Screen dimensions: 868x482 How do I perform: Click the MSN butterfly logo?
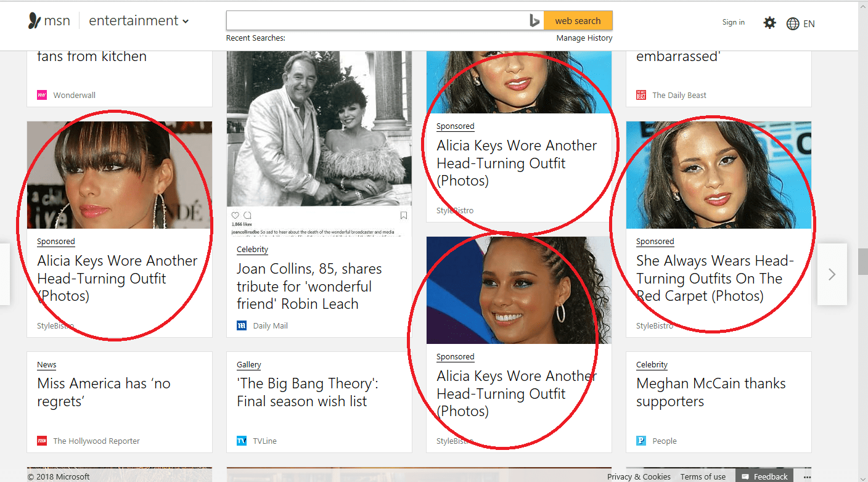[x=34, y=20]
